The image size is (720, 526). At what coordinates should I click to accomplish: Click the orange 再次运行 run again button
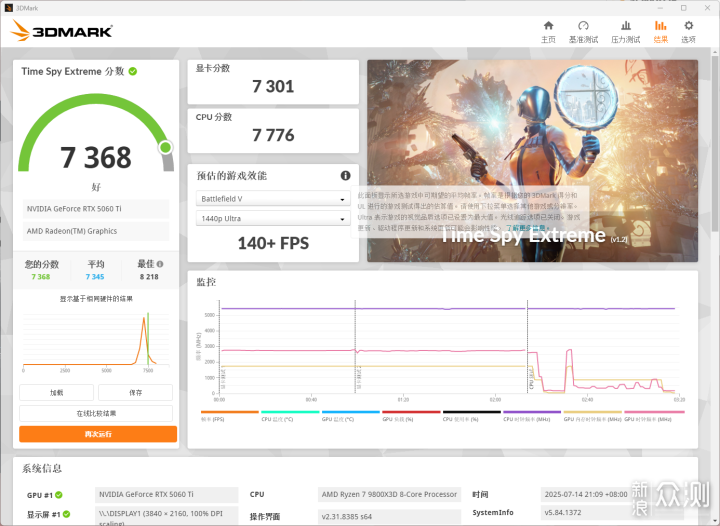click(x=98, y=434)
